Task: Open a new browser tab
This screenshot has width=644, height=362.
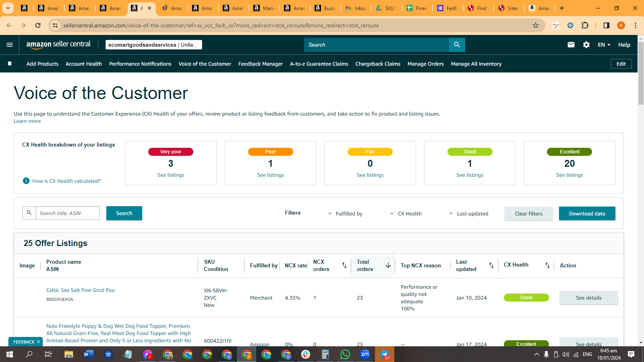Action: tap(562, 8)
